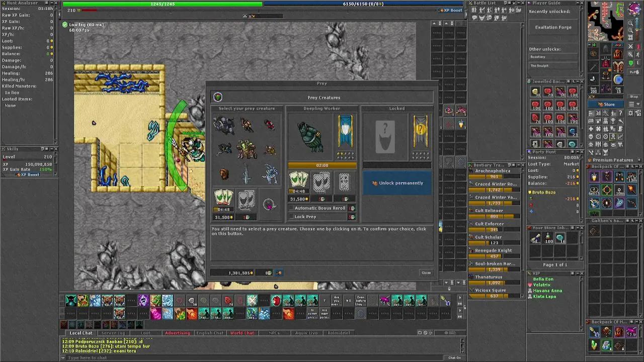Screen dimensions: 644x362
Task: Click the golden key icon on action bar
Action: [445, 301]
